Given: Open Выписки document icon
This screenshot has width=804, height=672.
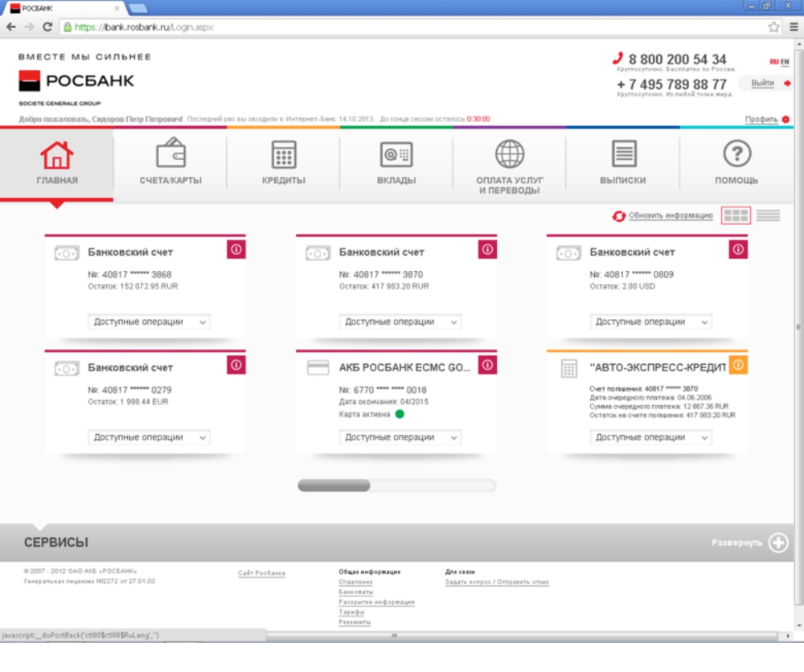Looking at the screenshot, I should [624, 154].
